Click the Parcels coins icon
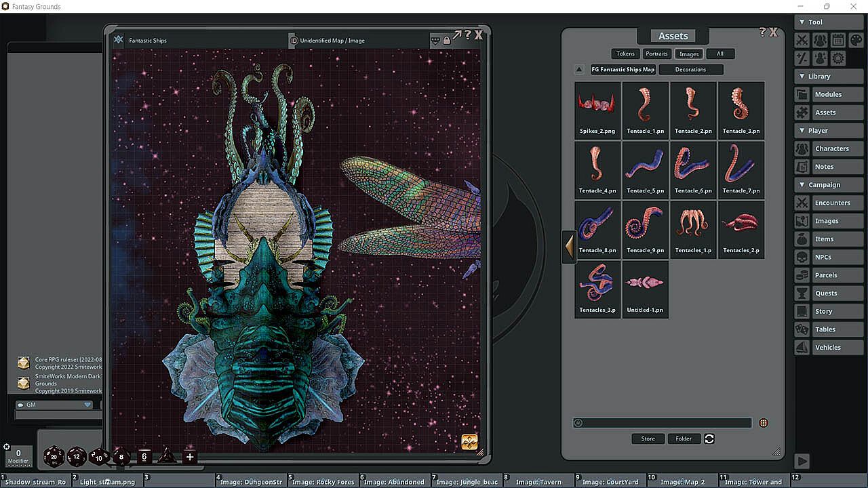 pyautogui.click(x=802, y=275)
